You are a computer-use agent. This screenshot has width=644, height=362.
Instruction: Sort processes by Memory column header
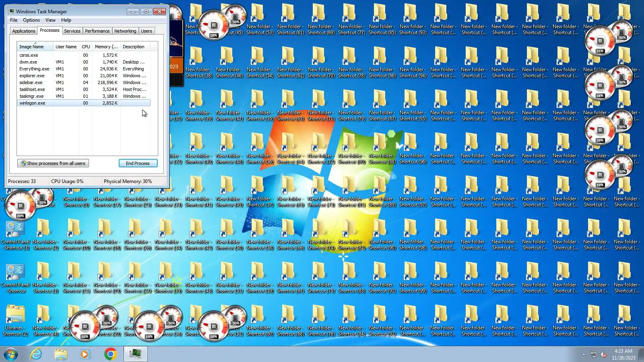[106, 47]
